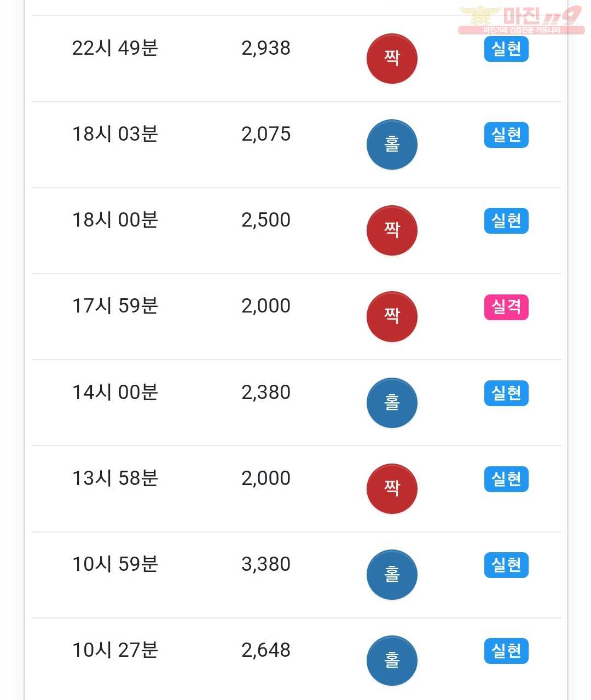Click the 마진 watermark logo at top right
Viewport: 591px width, 700px height.
point(520,21)
